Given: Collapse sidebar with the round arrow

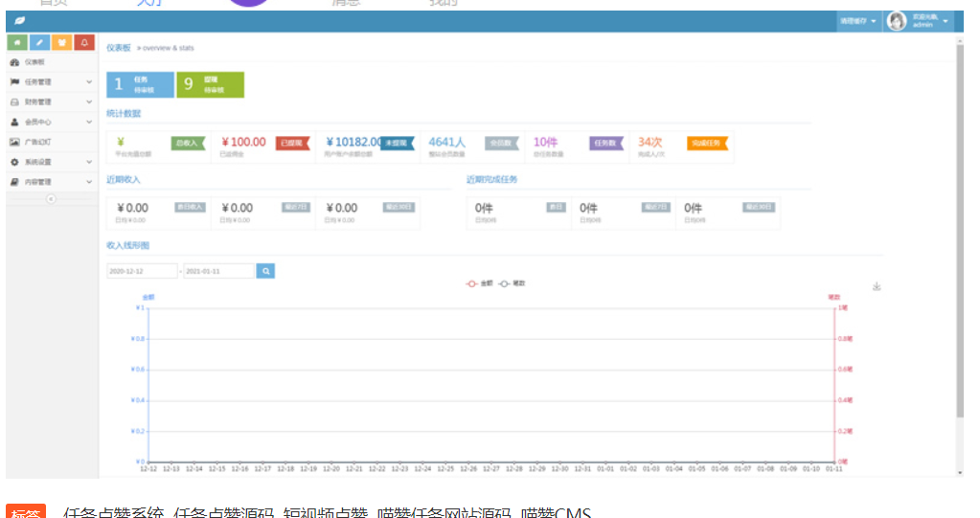Looking at the screenshot, I should click(51, 199).
